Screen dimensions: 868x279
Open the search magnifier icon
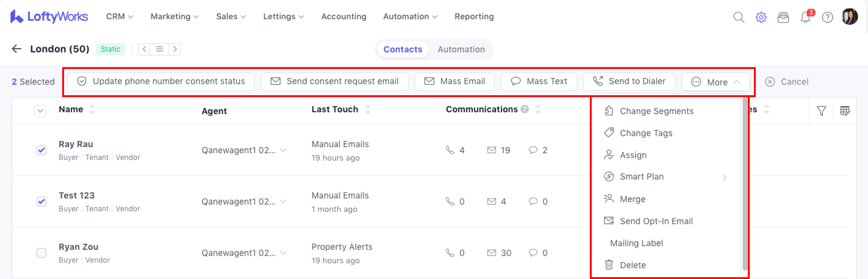point(738,17)
